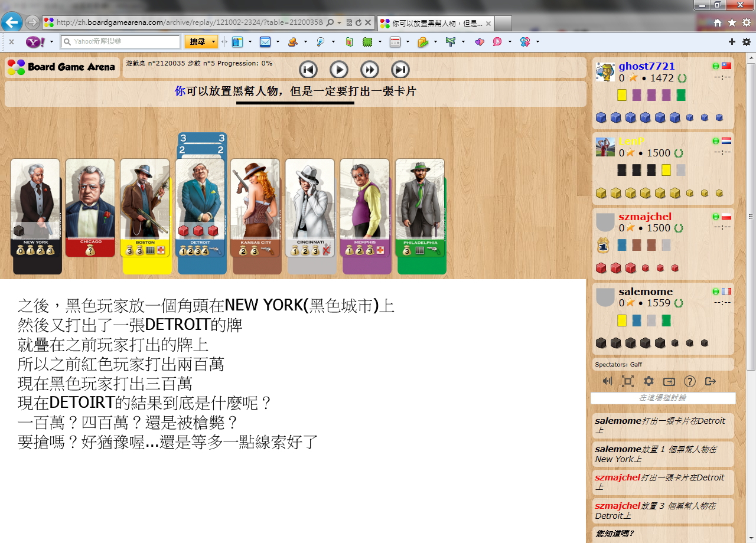Image resolution: width=756 pixels, height=543 pixels.
Task: Select the Memphis city card
Action: point(365,208)
